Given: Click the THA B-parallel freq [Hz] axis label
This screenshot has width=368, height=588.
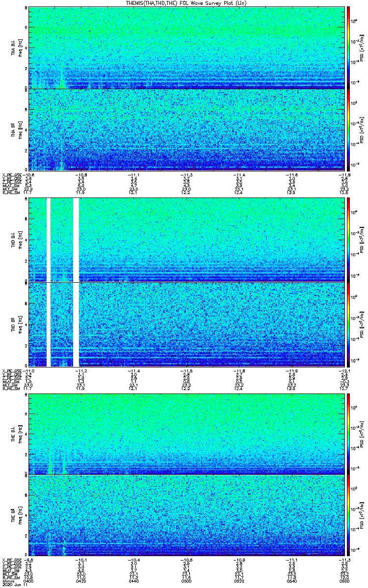Looking at the screenshot, I should tap(21, 130).
